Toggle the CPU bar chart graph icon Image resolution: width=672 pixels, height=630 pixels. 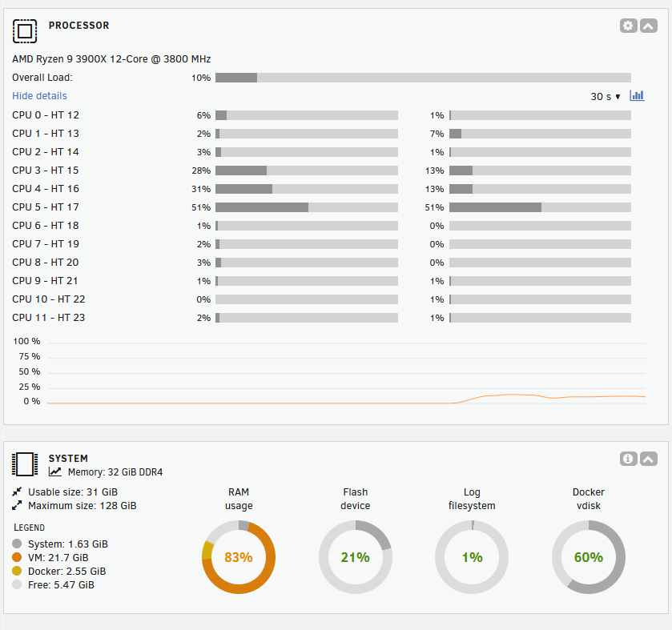(x=637, y=96)
